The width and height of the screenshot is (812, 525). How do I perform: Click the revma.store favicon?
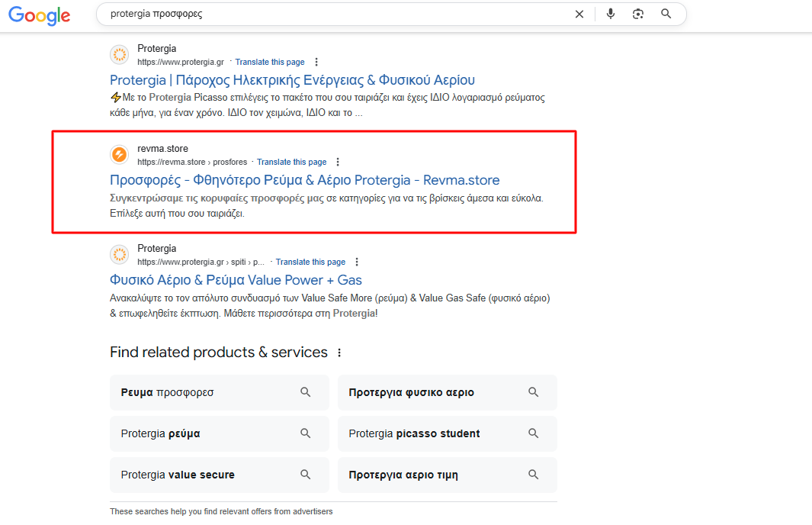tap(120, 155)
